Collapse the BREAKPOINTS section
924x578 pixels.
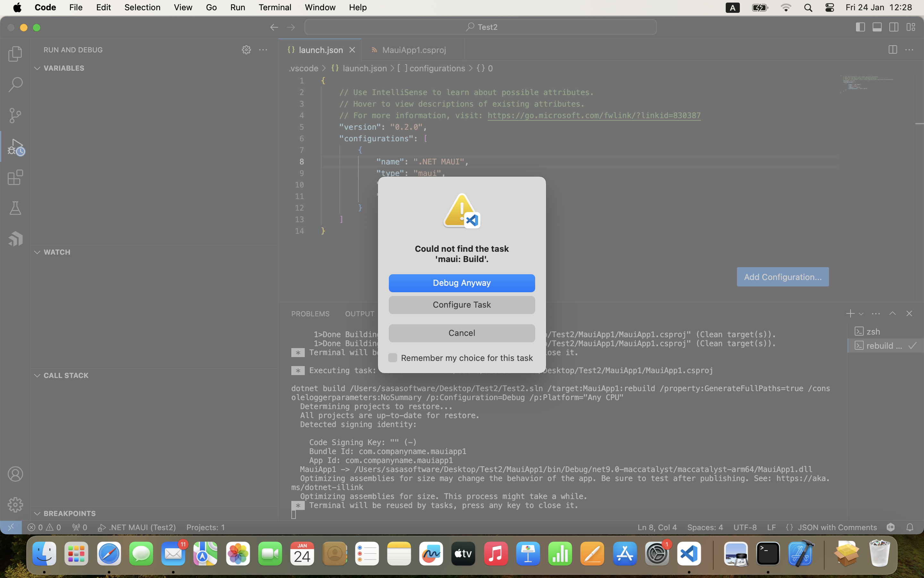pos(37,513)
